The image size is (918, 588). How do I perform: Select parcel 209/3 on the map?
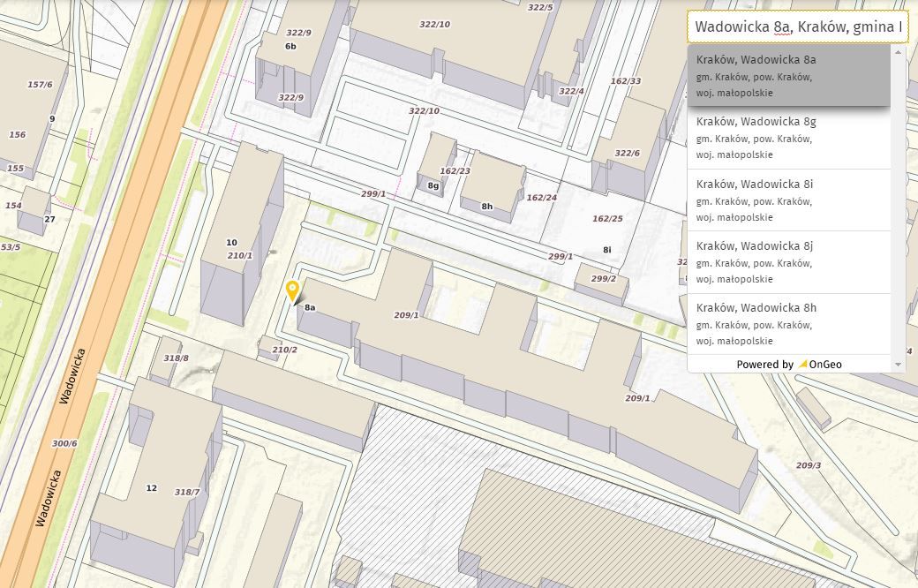click(x=808, y=465)
